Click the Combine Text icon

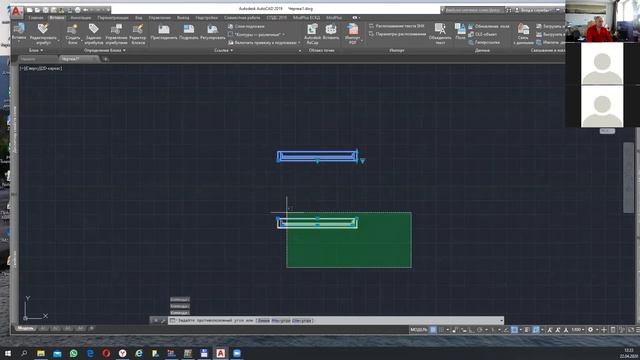click(440, 33)
